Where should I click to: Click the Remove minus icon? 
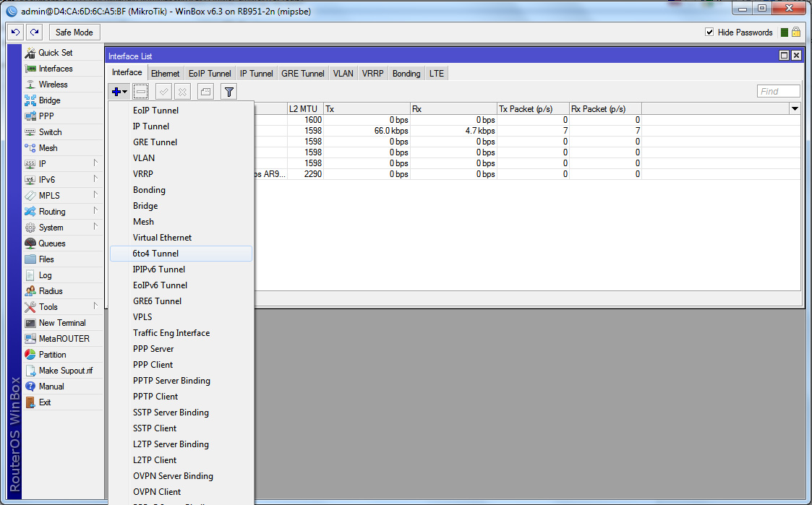click(x=141, y=92)
